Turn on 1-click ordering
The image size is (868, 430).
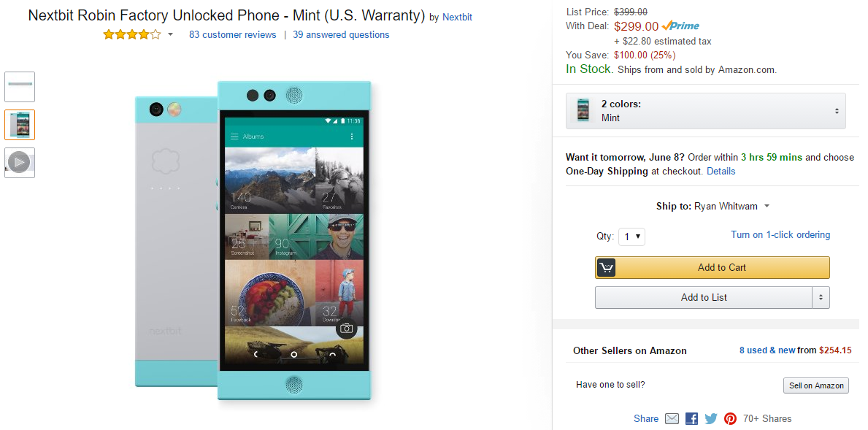coord(780,234)
